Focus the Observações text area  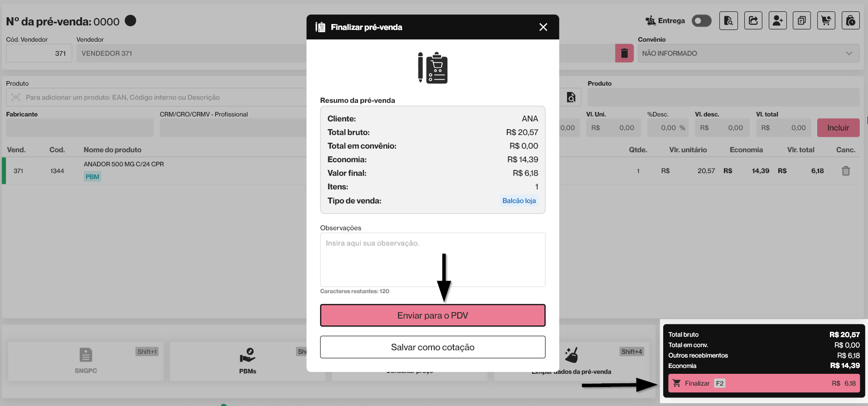tap(432, 260)
